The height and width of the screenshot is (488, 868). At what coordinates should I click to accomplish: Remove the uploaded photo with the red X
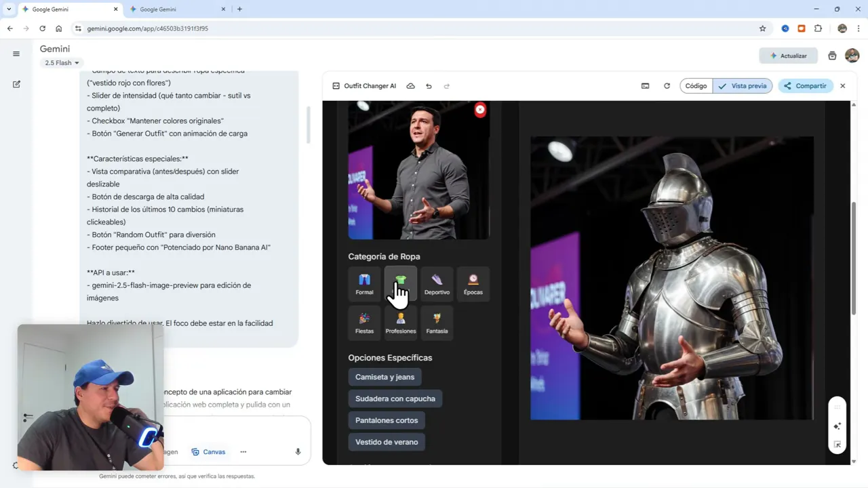click(480, 110)
